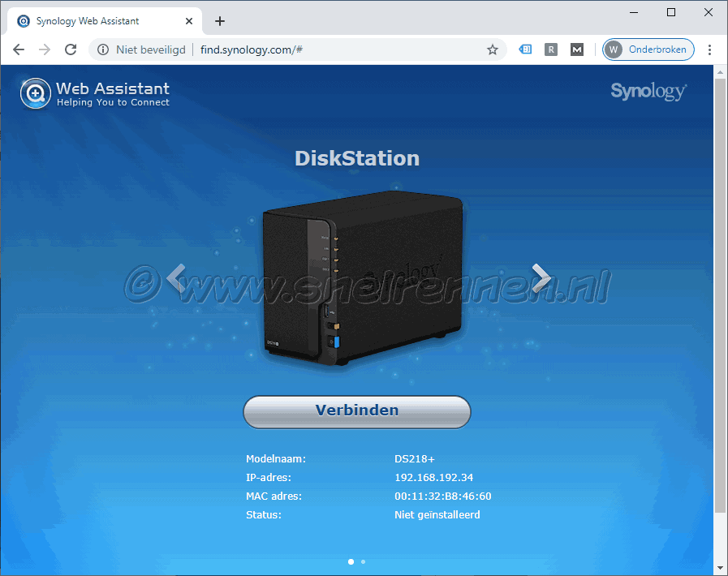Select the first carousel page dot
Viewport: 728px width, 576px height.
coord(351,561)
